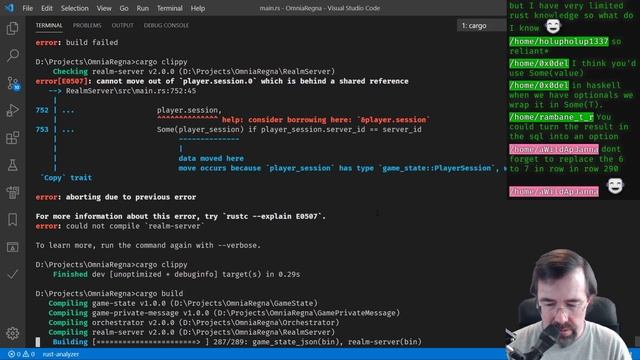640x360 pixels.
Task: Open the '1: cargo' terminal selector dropdown
Action: 482,25
